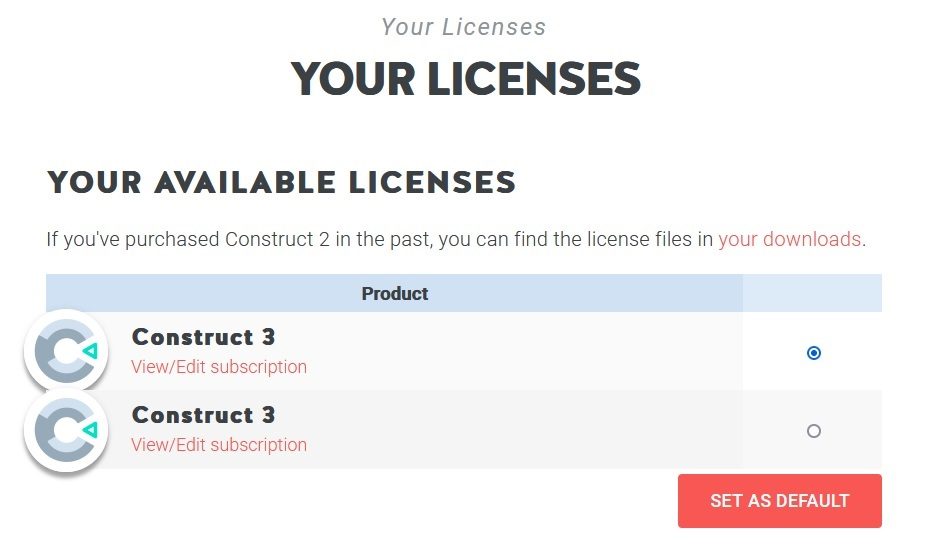Click the Set As Default button

780,501
